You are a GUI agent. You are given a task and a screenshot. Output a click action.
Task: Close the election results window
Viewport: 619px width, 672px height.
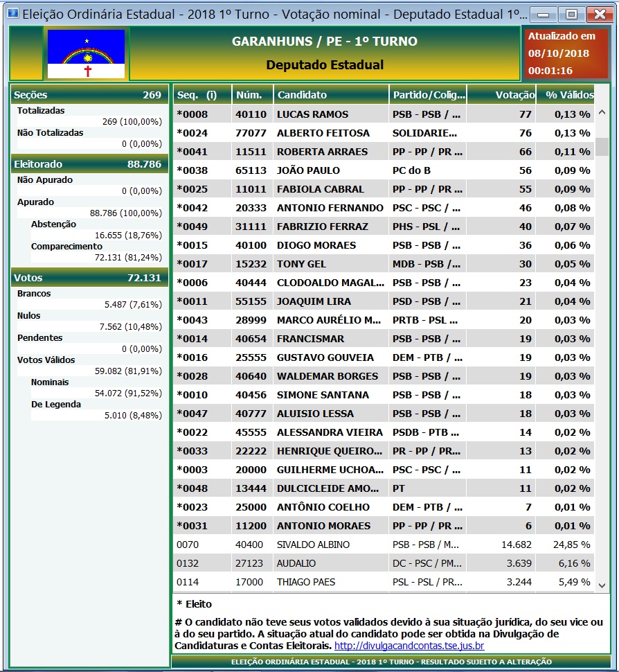[x=600, y=15]
